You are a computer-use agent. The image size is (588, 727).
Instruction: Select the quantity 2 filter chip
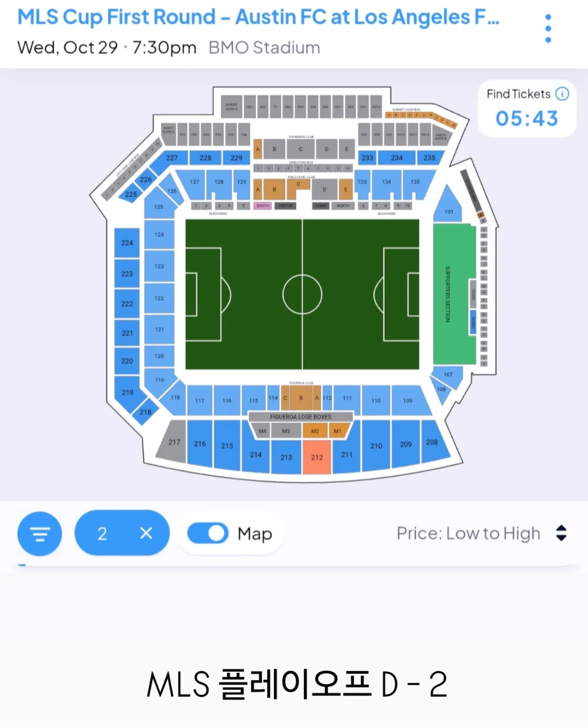coord(122,533)
